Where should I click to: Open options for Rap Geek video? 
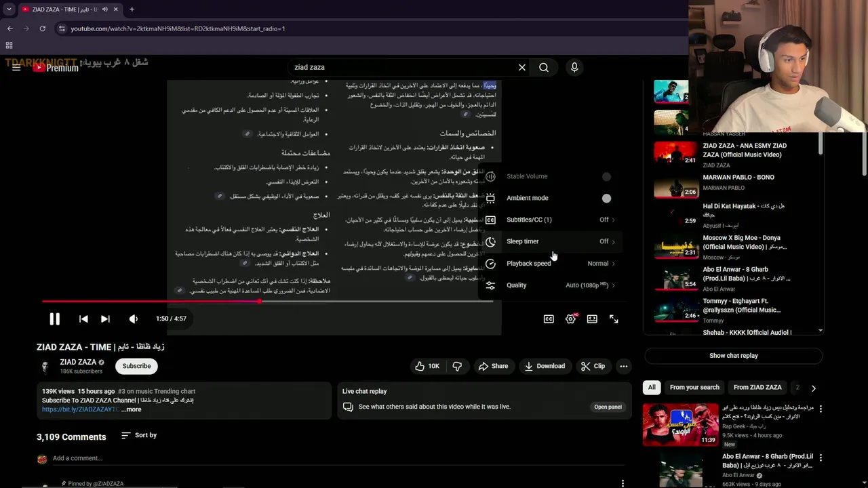point(821,409)
